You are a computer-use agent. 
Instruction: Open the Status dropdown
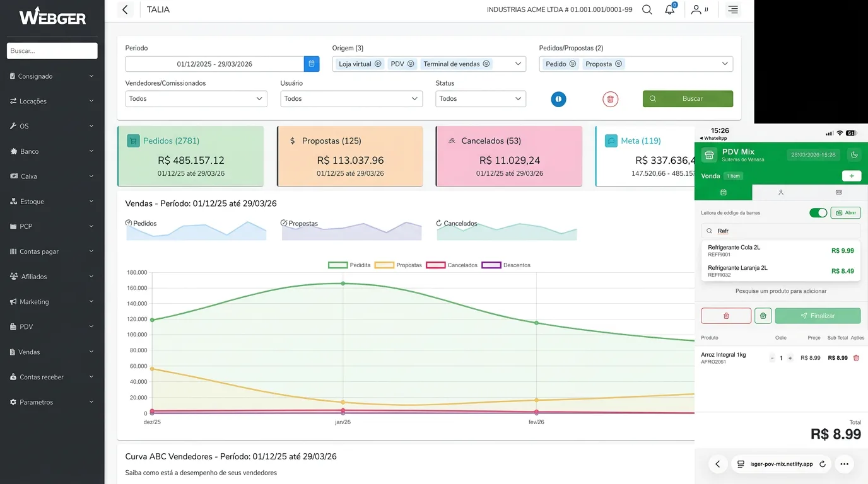click(481, 99)
